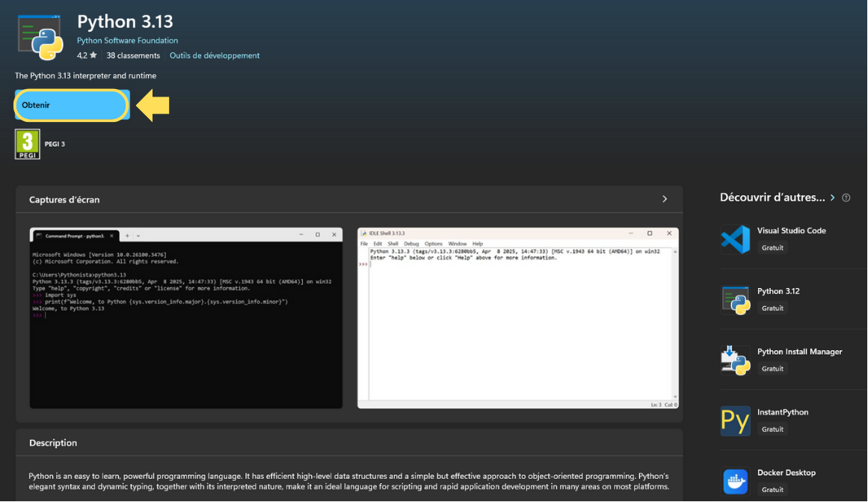The height and width of the screenshot is (502, 868).
Task: Click the help icon beside Découvrir d'autres
Action: click(x=846, y=198)
